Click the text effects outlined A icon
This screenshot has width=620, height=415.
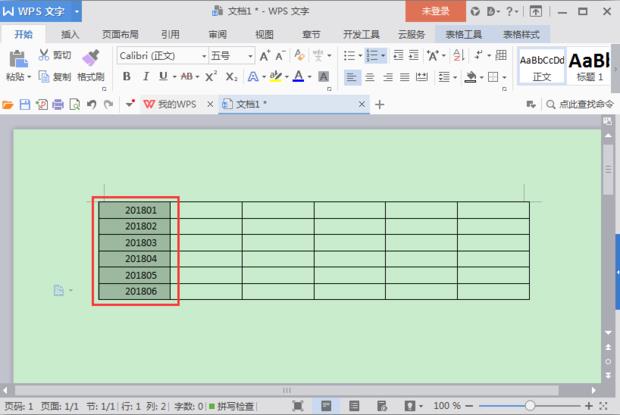[253, 76]
